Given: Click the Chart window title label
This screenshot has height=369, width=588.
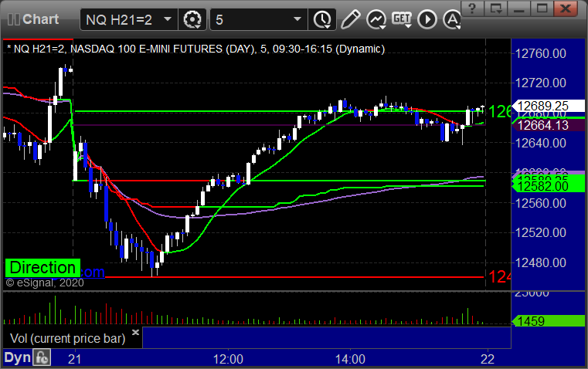Looking at the screenshot, I should (x=40, y=19).
